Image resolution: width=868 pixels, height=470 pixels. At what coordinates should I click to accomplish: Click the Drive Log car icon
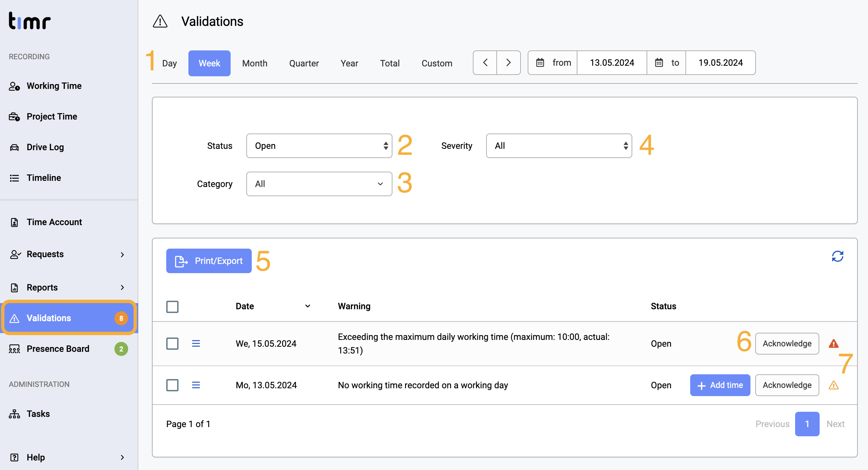(14, 147)
